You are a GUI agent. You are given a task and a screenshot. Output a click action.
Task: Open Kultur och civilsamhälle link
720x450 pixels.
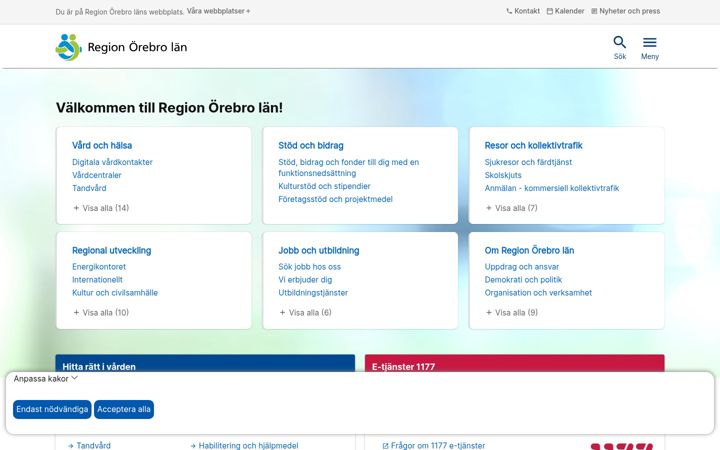[x=115, y=292]
